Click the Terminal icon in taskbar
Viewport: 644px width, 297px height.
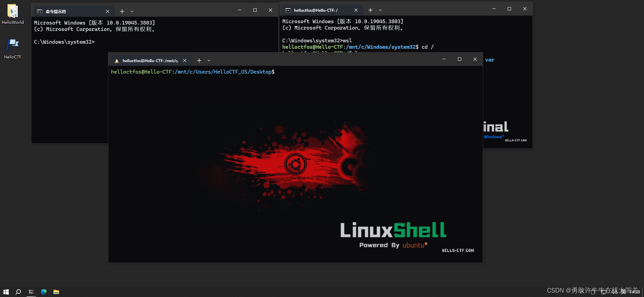31,292
